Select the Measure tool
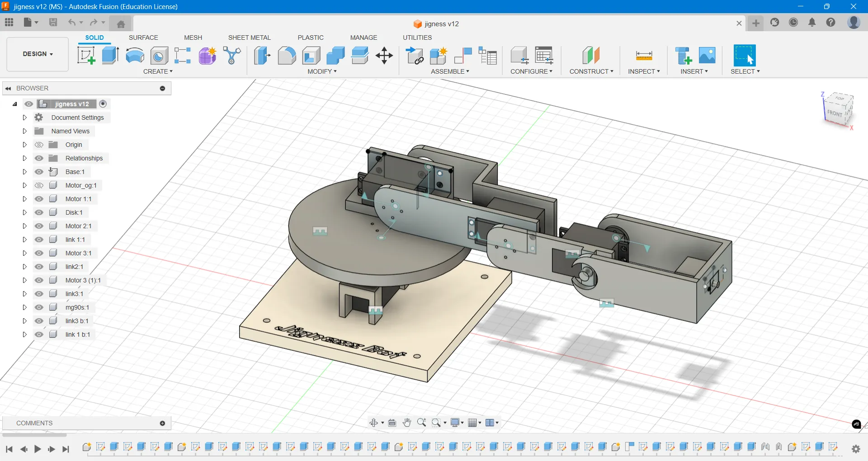 [x=644, y=56]
